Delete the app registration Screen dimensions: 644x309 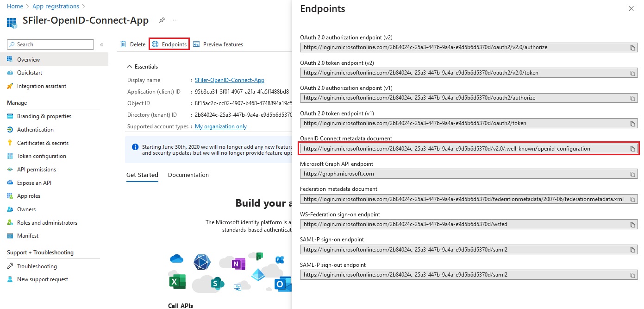click(133, 44)
